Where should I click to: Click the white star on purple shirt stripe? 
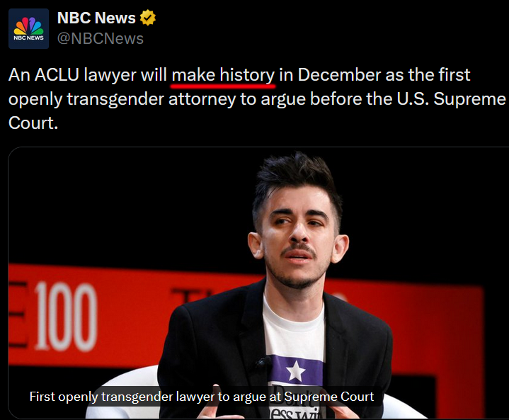(295, 370)
